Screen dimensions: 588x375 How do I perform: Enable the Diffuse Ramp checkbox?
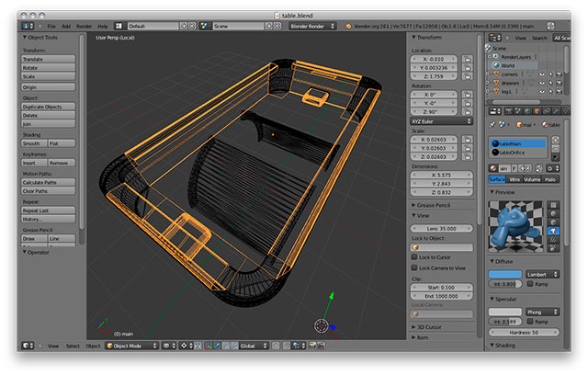(x=532, y=286)
